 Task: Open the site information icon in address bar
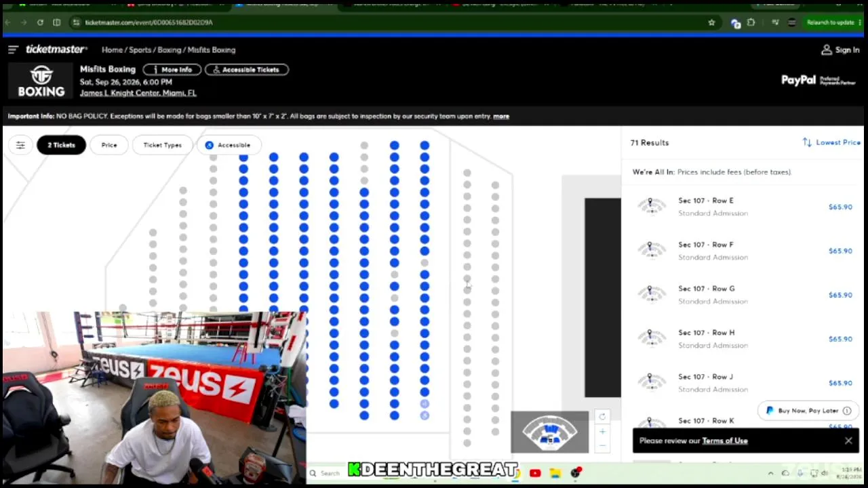coord(76,22)
